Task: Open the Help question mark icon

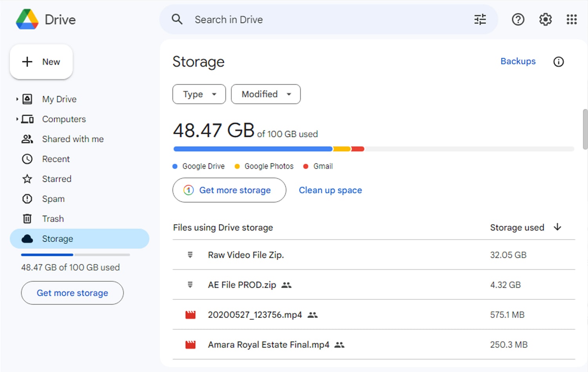Action: click(518, 19)
